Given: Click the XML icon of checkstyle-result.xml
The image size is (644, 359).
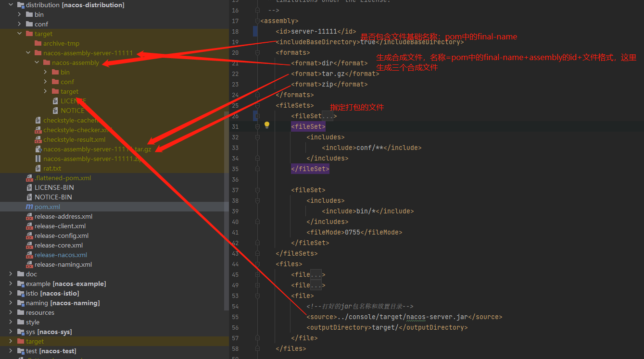Looking at the screenshot, I should pyautogui.click(x=38, y=139).
